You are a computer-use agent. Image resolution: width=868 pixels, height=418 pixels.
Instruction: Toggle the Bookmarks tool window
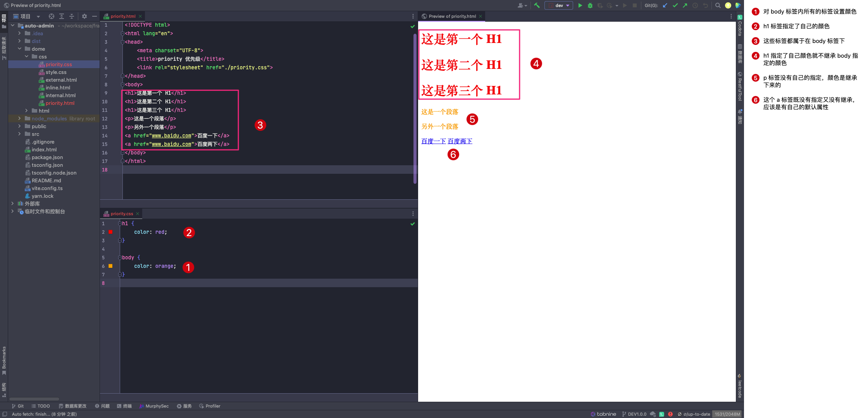click(x=4, y=360)
